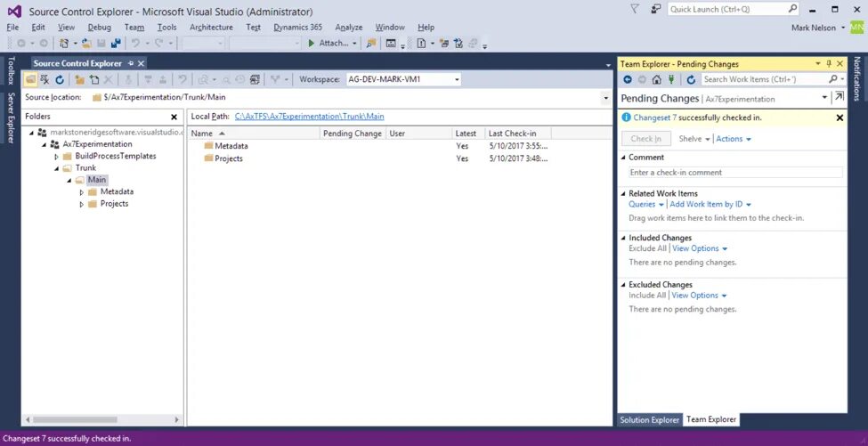Click the Delete X icon in Source Control toolbar

pos(109,80)
